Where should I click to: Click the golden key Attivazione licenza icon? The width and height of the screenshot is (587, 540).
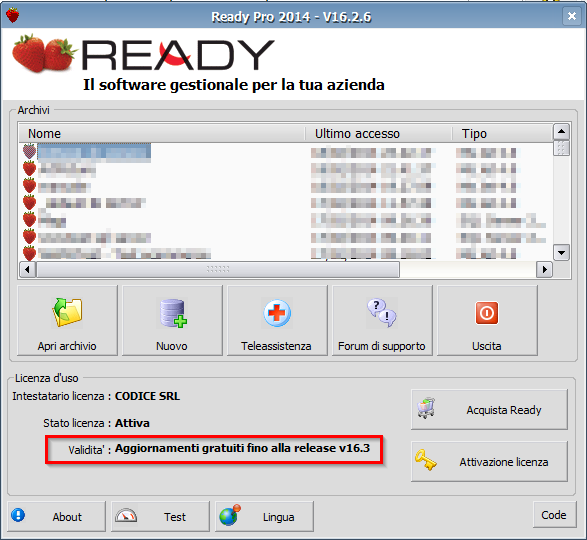(426, 460)
